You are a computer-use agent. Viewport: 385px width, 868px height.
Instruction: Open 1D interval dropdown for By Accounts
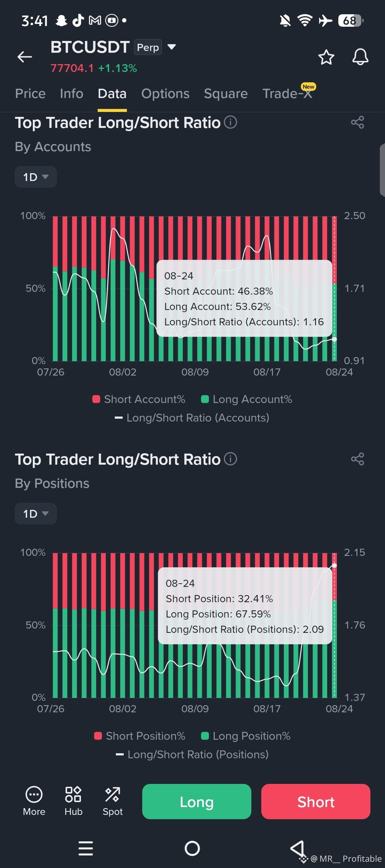[x=36, y=177]
